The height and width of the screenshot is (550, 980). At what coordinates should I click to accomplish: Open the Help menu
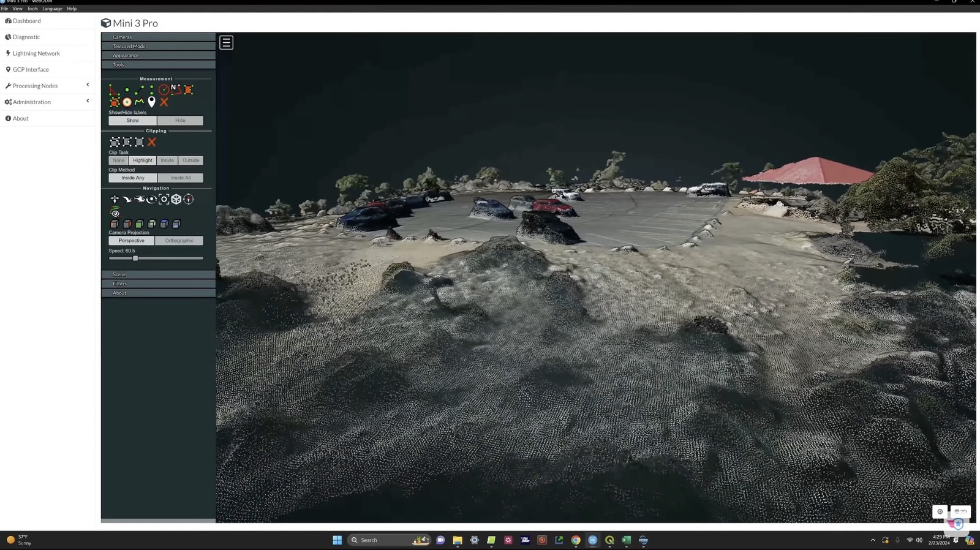coord(72,9)
